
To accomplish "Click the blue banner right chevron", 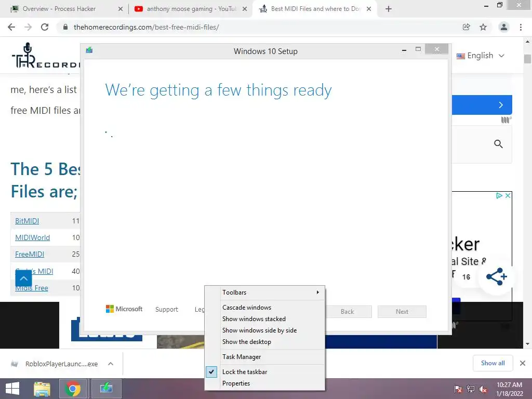I will click(501, 105).
